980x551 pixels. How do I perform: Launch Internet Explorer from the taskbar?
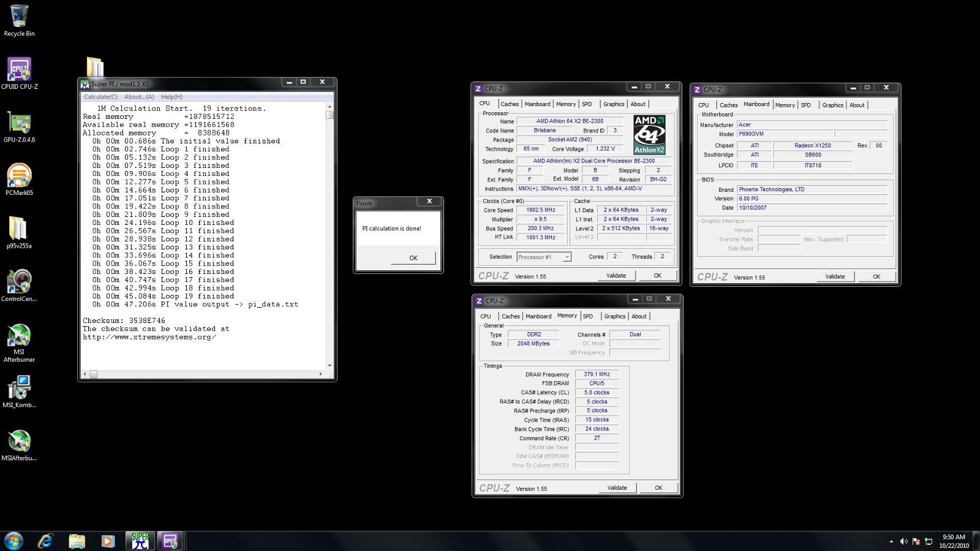(45, 541)
